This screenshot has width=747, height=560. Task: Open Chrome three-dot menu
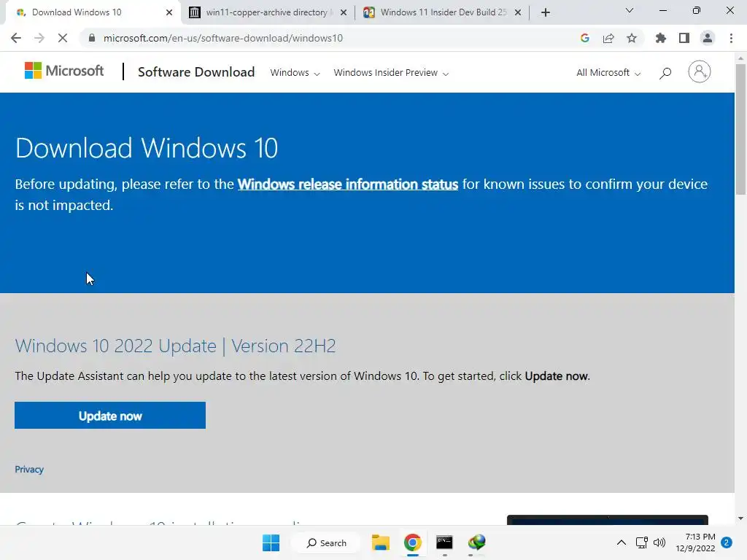click(x=731, y=38)
